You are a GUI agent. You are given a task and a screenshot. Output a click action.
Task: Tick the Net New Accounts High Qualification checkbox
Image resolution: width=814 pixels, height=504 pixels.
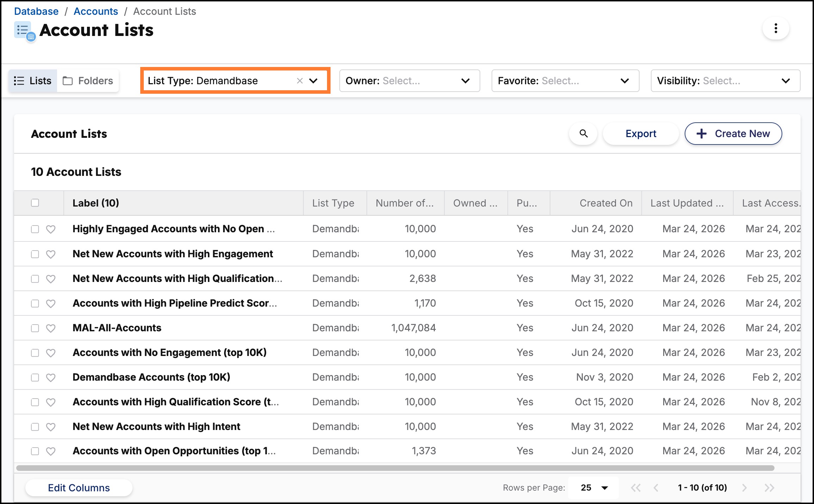point(35,279)
